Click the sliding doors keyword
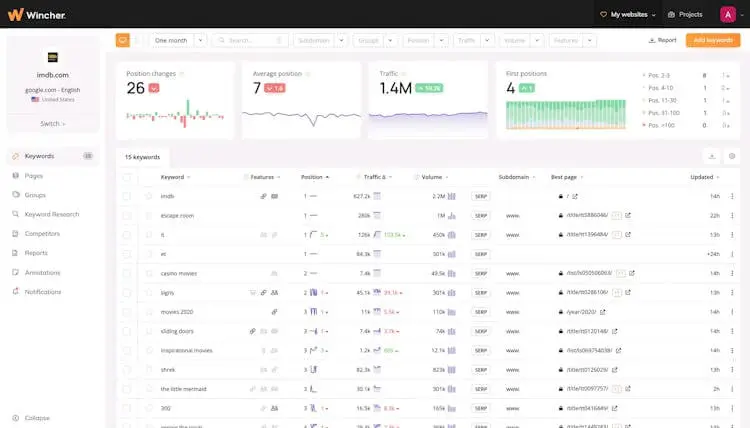Image resolution: width=750 pixels, height=428 pixels. [x=177, y=331]
